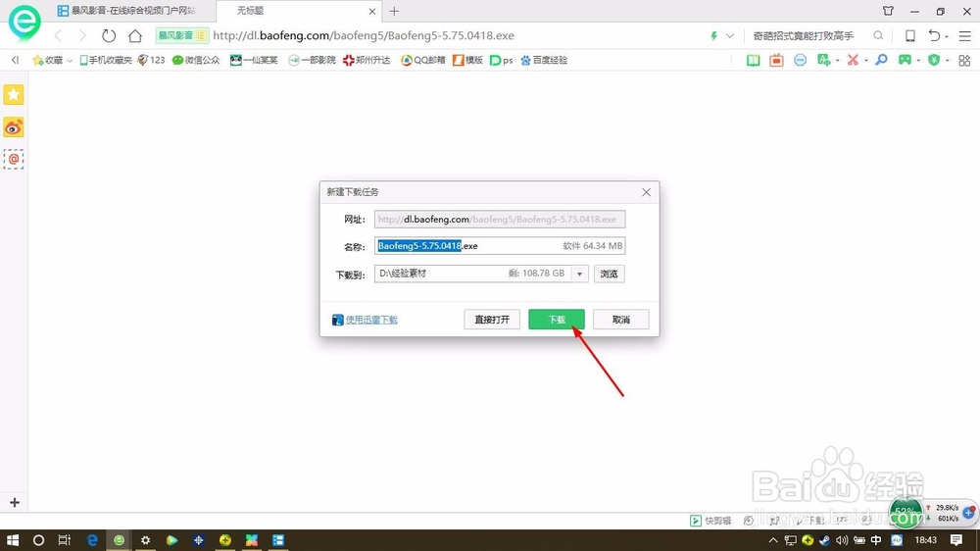Close the 新建下载任务 dialog
The height and width of the screenshot is (551, 980).
pyautogui.click(x=646, y=192)
